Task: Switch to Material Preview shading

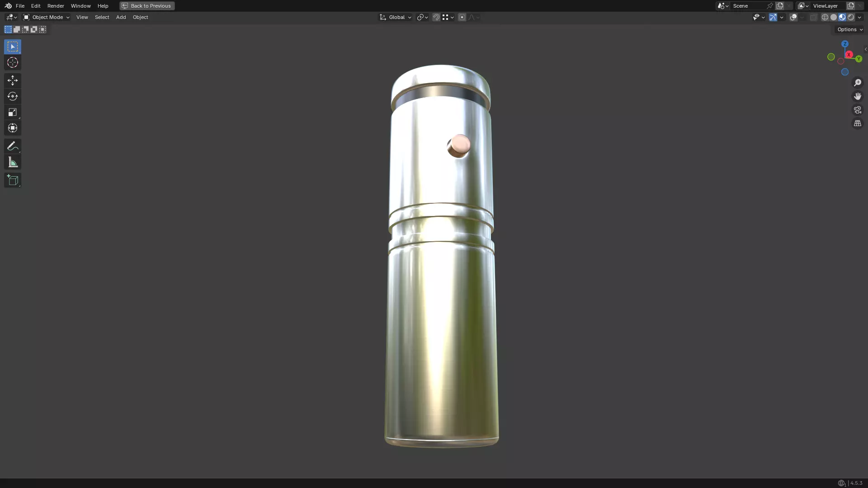Action: [842, 17]
